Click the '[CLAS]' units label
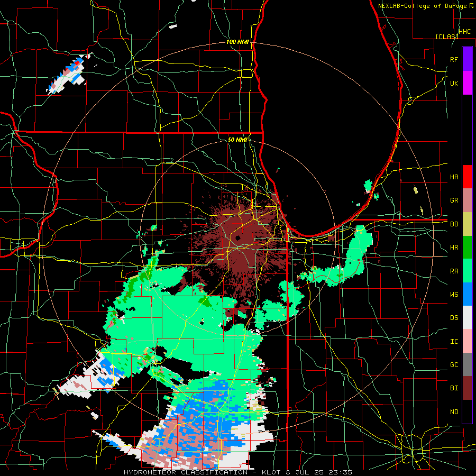The height and width of the screenshot is (476, 476). coord(447,36)
